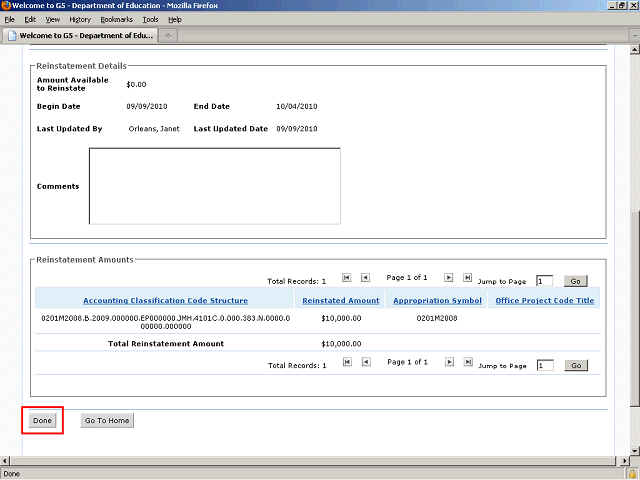Click the total $10,000.00 value
The width and height of the screenshot is (640, 480).
pos(341,344)
